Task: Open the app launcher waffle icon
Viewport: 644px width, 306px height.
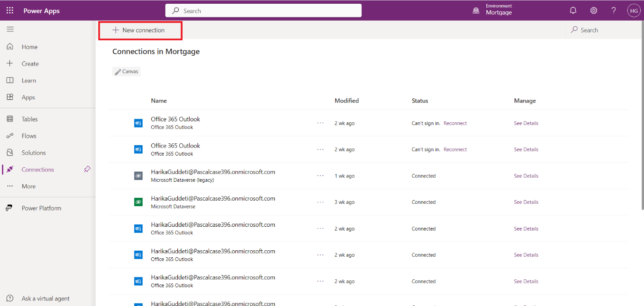Action: click(10, 10)
